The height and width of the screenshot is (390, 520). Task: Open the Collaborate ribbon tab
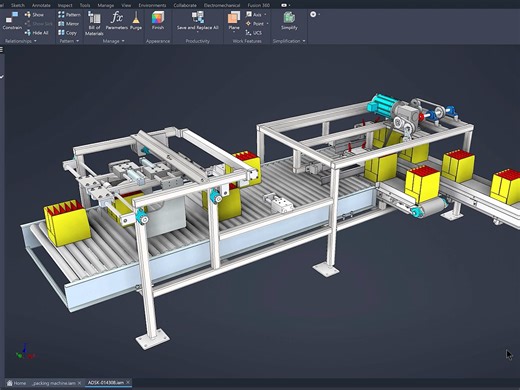pos(185,5)
